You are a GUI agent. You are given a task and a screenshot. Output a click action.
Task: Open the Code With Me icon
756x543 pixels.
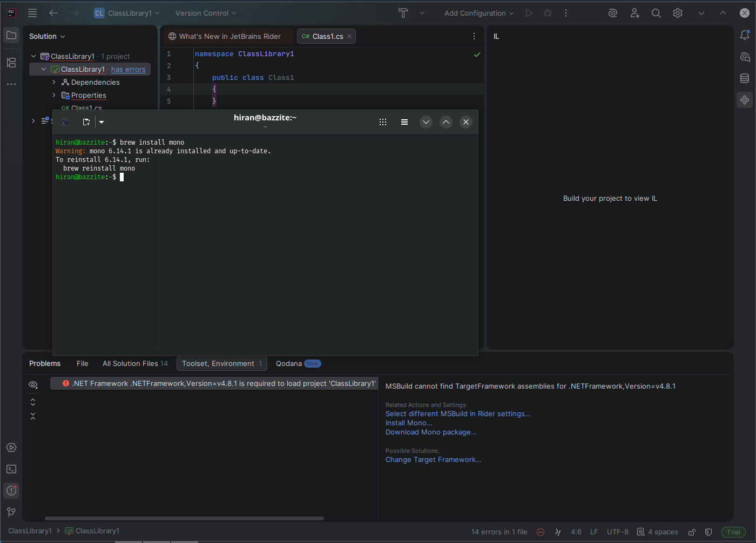coord(634,13)
